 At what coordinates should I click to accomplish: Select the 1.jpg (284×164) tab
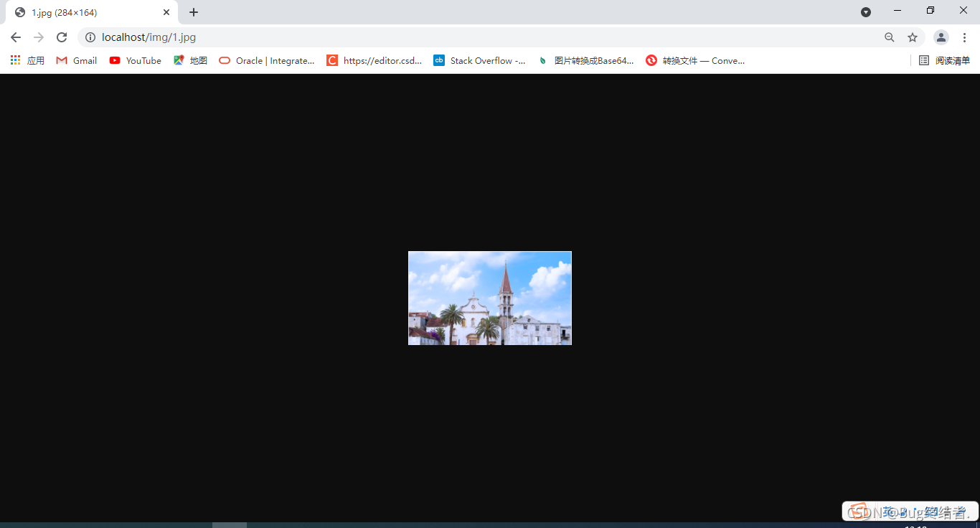tap(92, 12)
